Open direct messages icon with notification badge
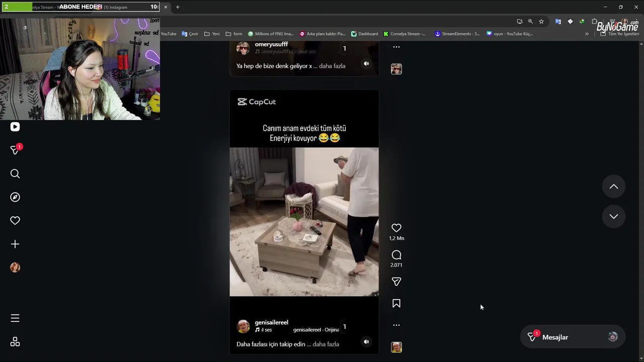Image resolution: width=644 pixels, height=362 pixels. coord(16,150)
